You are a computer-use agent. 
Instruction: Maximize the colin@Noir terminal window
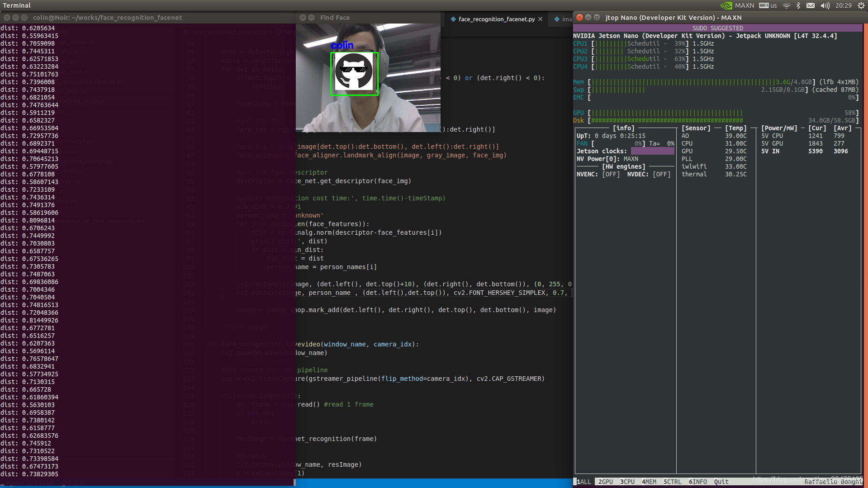point(24,18)
